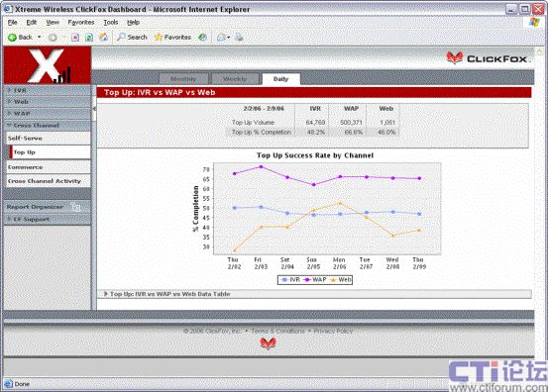
Task: Click the Stop page loading icon
Action: [75, 37]
